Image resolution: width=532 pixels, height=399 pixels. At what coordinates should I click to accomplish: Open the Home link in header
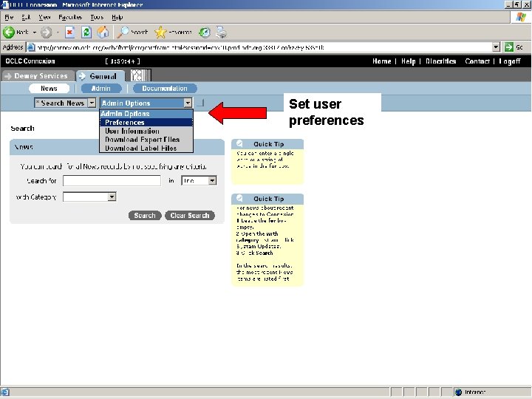(382, 61)
